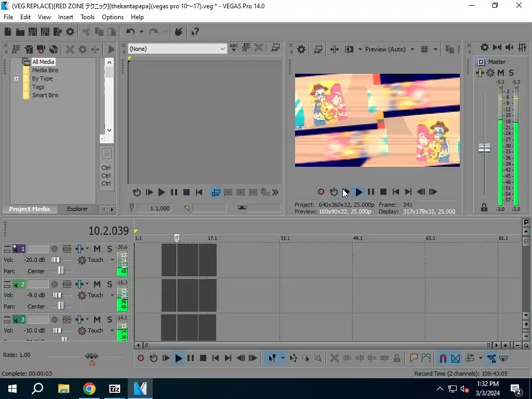Click the timeline cursor marker on the ruler
The image size is (532, 399).
click(177, 238)
